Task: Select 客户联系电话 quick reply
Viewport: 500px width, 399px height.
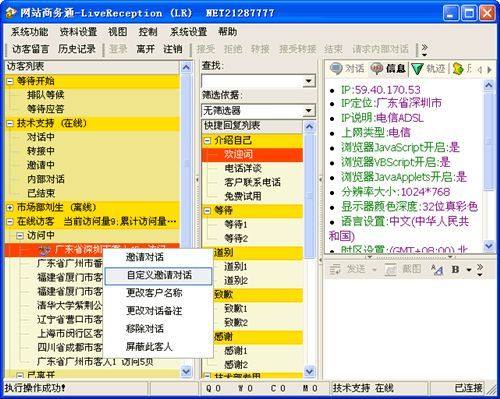Action: point(252,183)
